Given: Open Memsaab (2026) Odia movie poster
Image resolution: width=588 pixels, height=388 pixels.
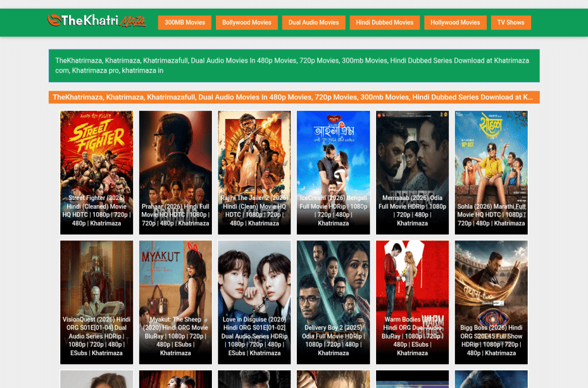Looking at the screenshot, I should (x=412, y=172).
